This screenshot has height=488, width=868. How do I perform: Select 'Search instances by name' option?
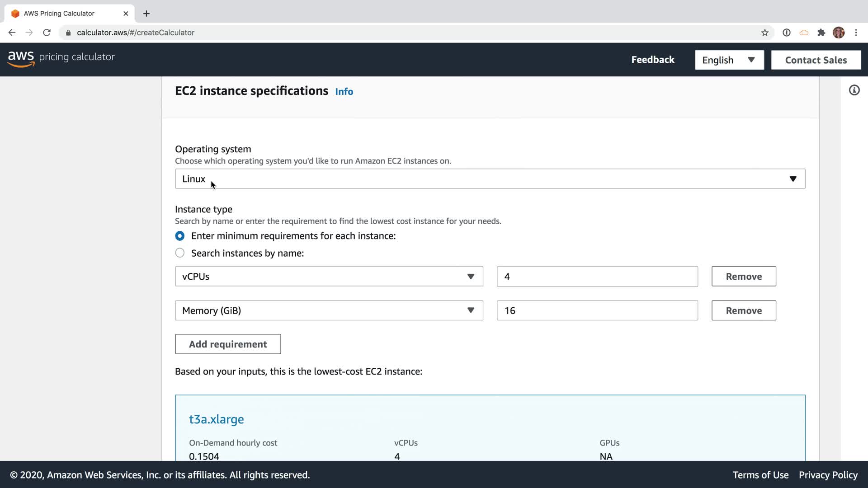[x=180, y=253]
